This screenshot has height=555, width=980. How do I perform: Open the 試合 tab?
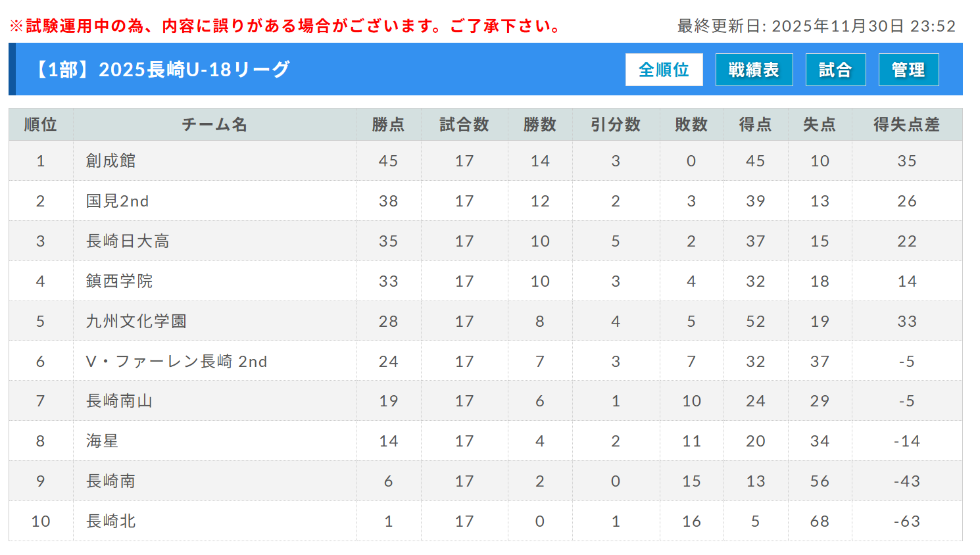click(835, 70)
